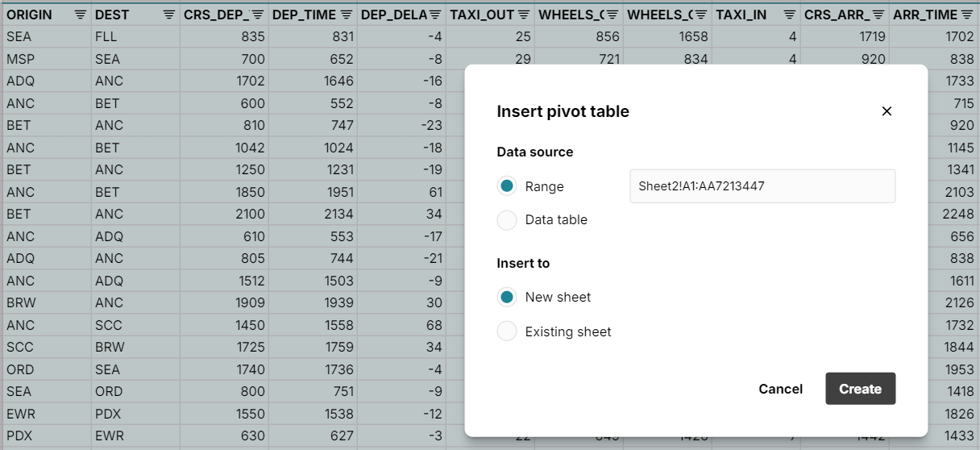Open filter icon on DEST column

point(168,15)
